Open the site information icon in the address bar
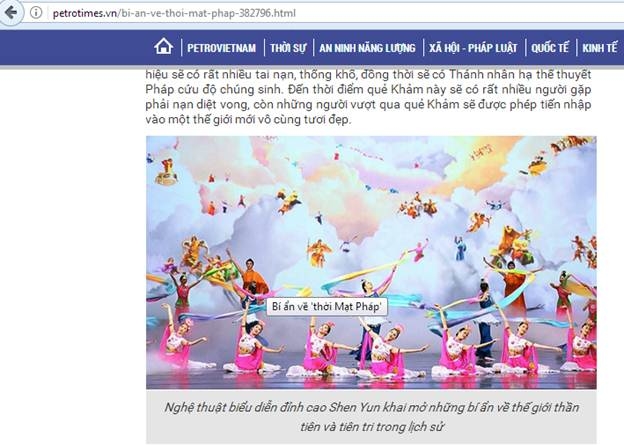Screen dimensions: 624x445 pos(36,13)
